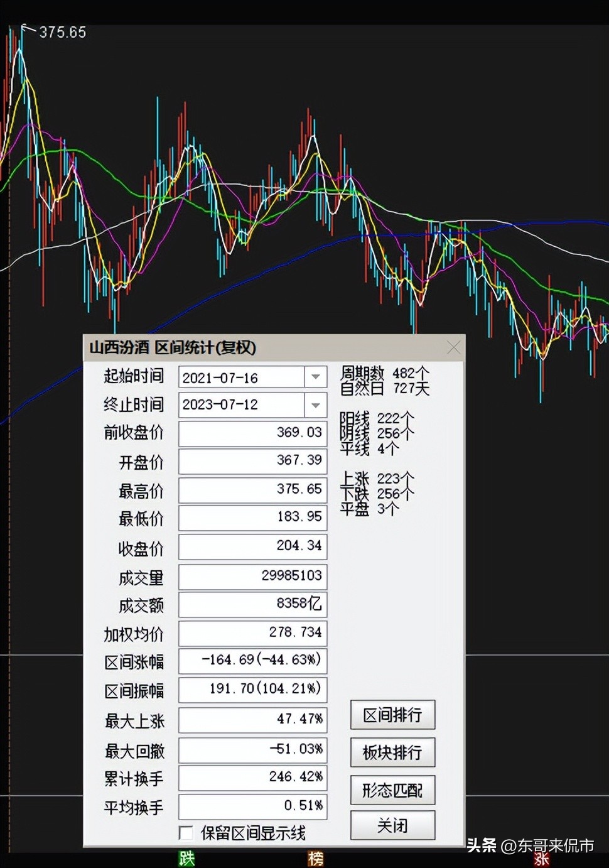Select the 收盘价 closing price field
This screenshot has height=868, width=609.
(x=252, y=546)
